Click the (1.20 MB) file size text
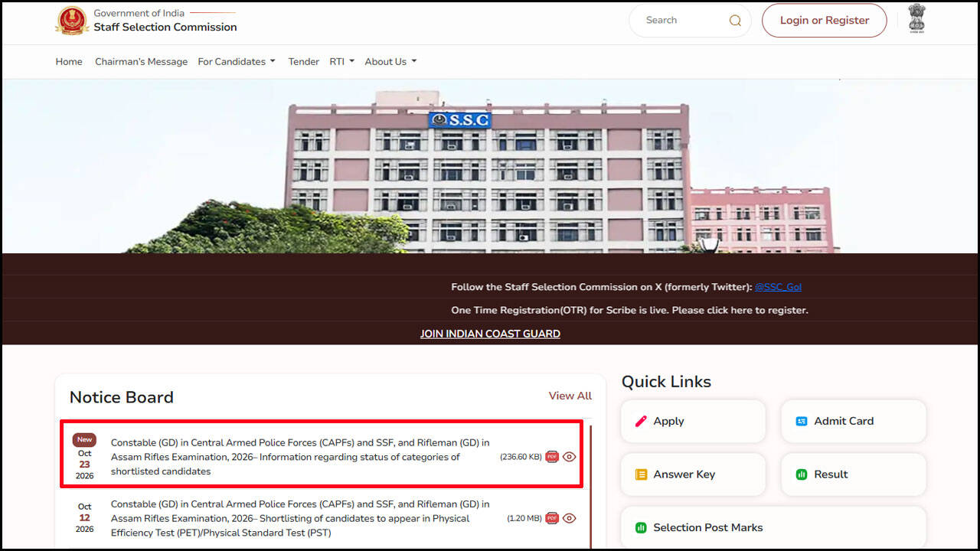The image size is (980, 551). (524, 518)
